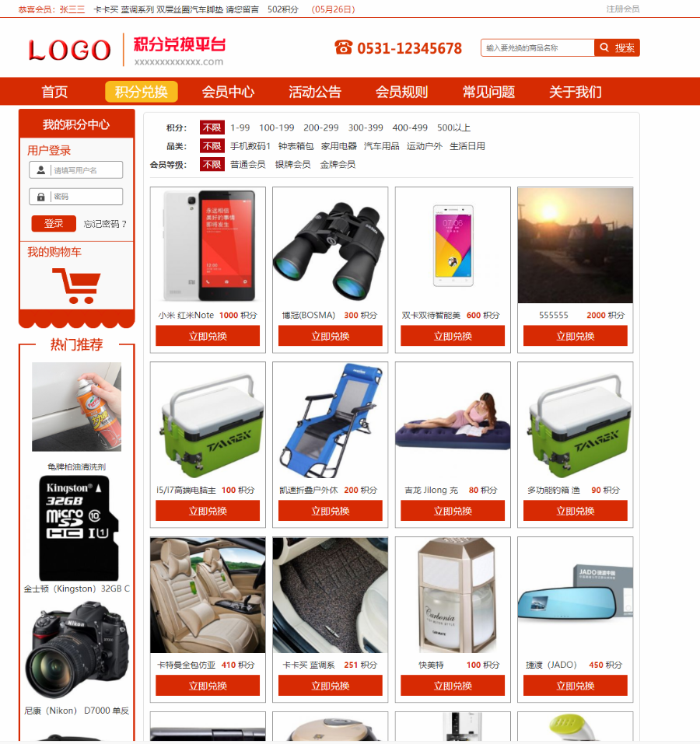Click 忘记密码 link
Screen dimensions: 700x744
[x=105, y=224]
